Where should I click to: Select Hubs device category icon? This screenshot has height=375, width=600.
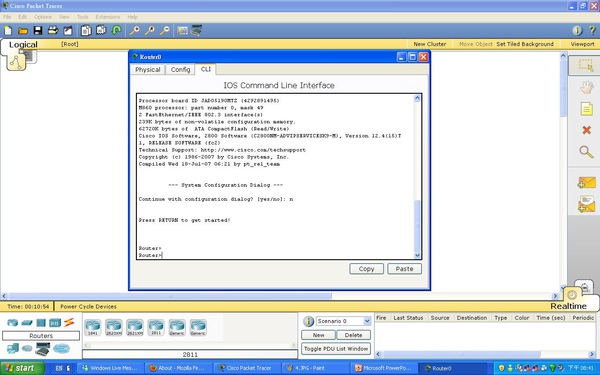click(x=41, y=323)
